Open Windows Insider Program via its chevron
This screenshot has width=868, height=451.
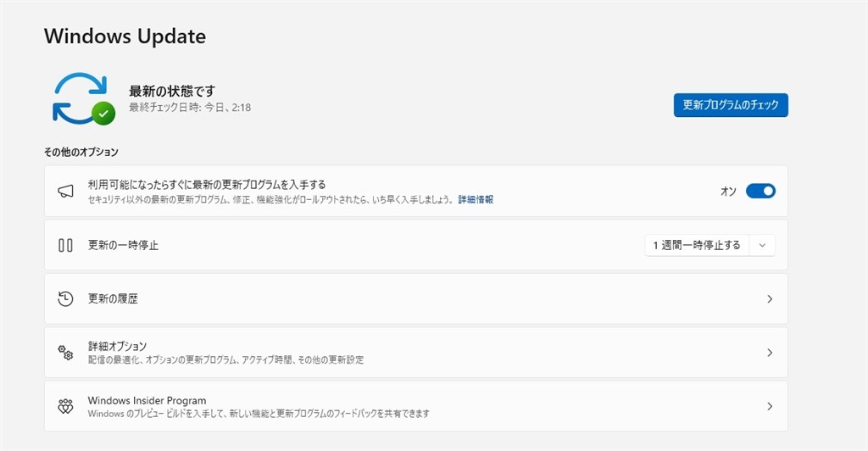770,406
